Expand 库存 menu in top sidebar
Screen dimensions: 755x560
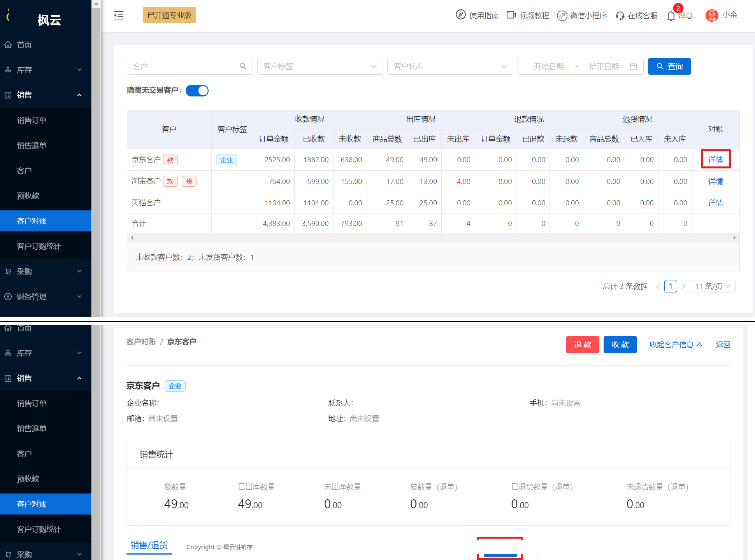click(46, 70)
